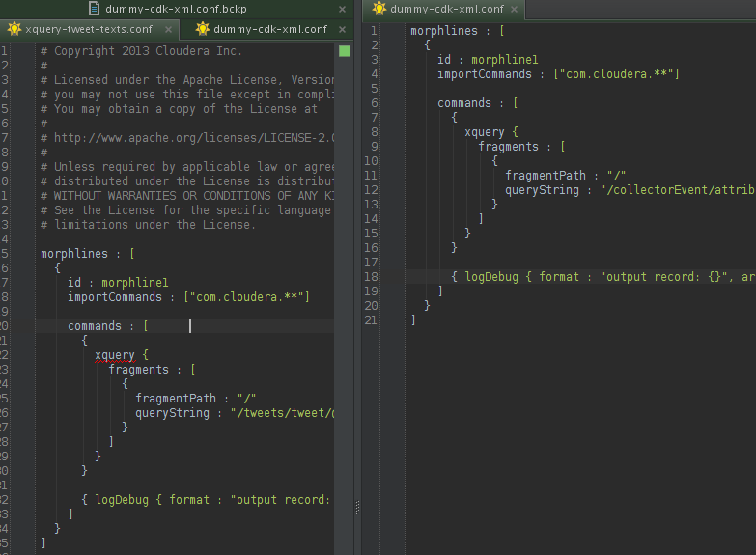Place cursor on underlined xquery in left editor

click(x=114, y=355)
